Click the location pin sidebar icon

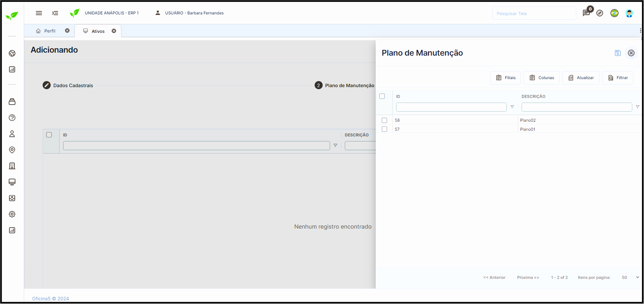[x=12, y=150]
